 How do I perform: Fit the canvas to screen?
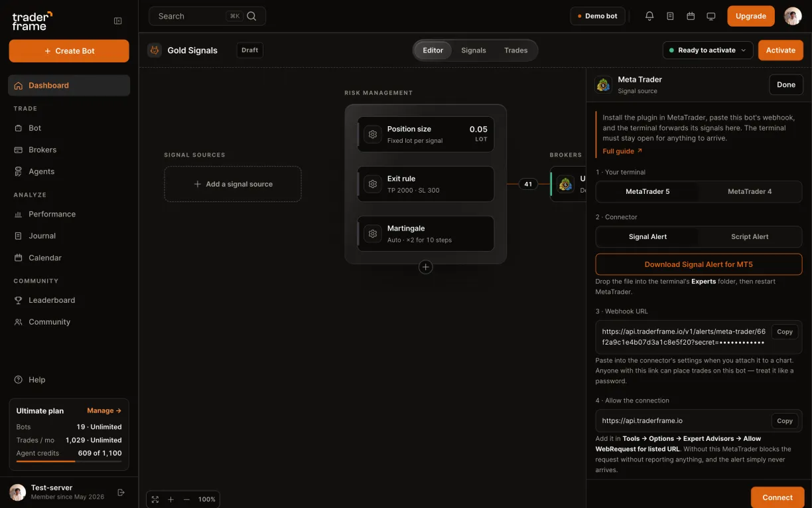coord(155,499)
